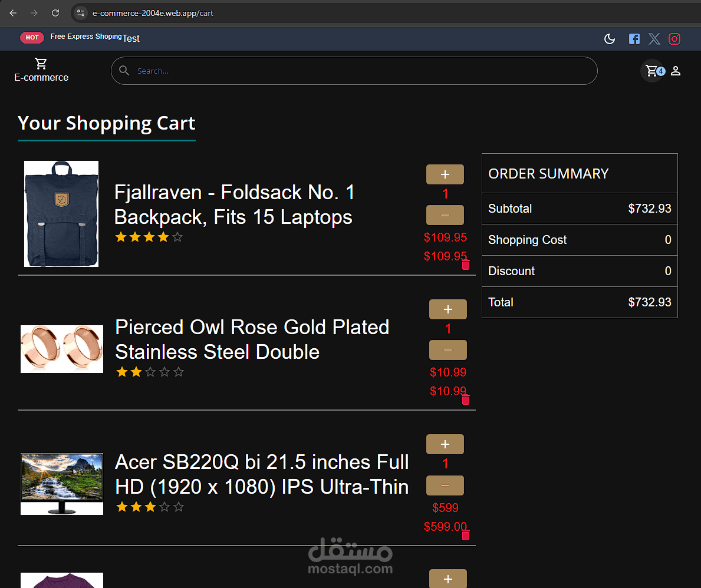
Task: Click the red HOT badge
Action: tap(32, 38)
